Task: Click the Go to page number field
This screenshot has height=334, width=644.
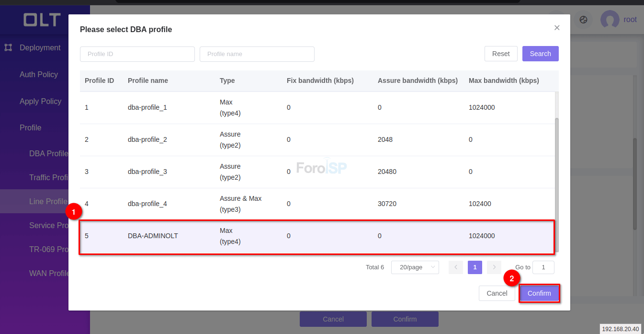Action: (x=543, y=267)
